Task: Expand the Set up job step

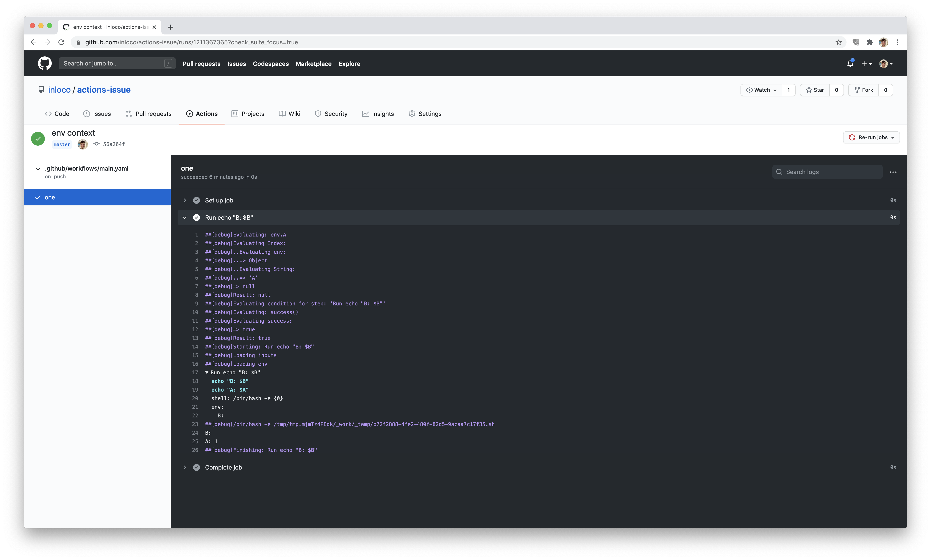Action: 185,200
